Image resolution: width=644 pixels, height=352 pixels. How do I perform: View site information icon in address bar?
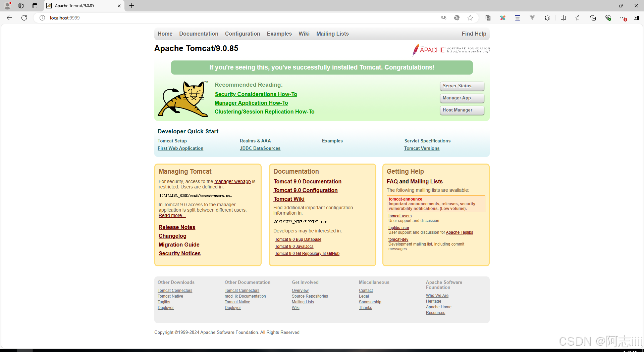click(42, 18)
